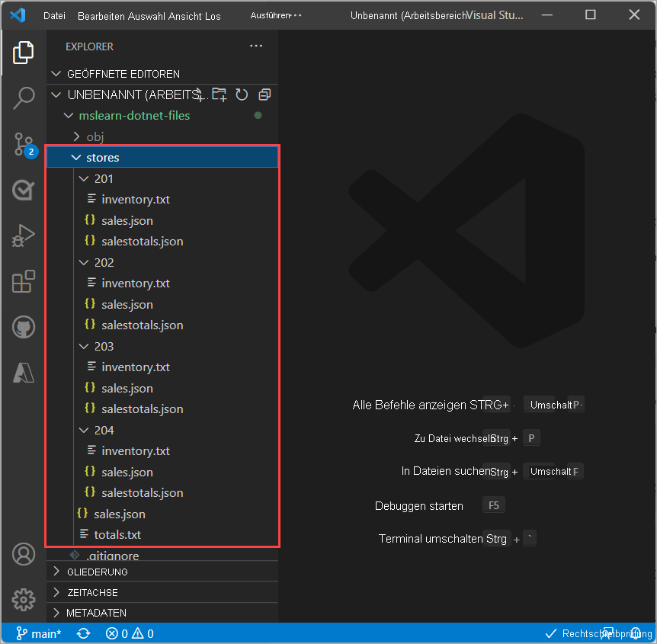Open the GitHub view in the activity bar
The height and width of the screenshot is (644, 657).
24,327
